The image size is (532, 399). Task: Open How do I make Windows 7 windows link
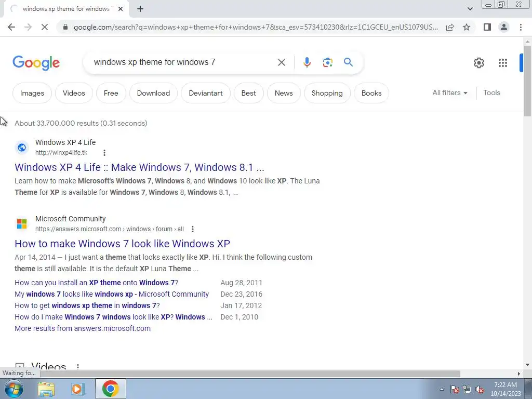point(113,317)
